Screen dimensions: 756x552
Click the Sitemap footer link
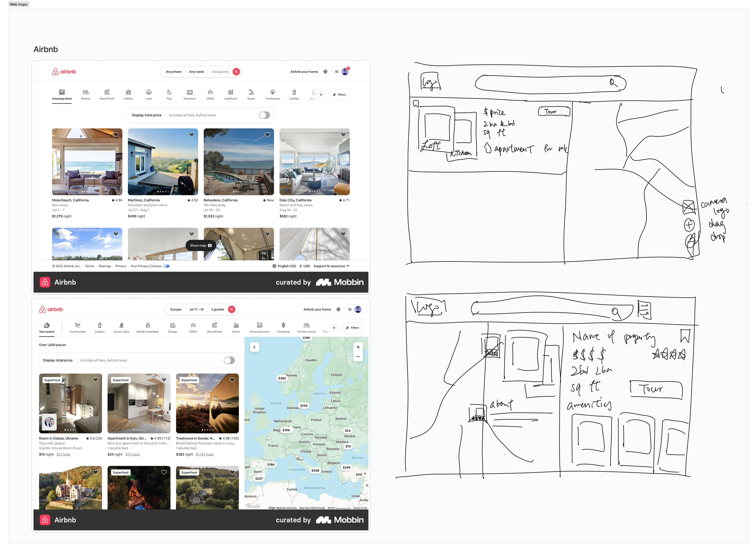tap(105, 266)
